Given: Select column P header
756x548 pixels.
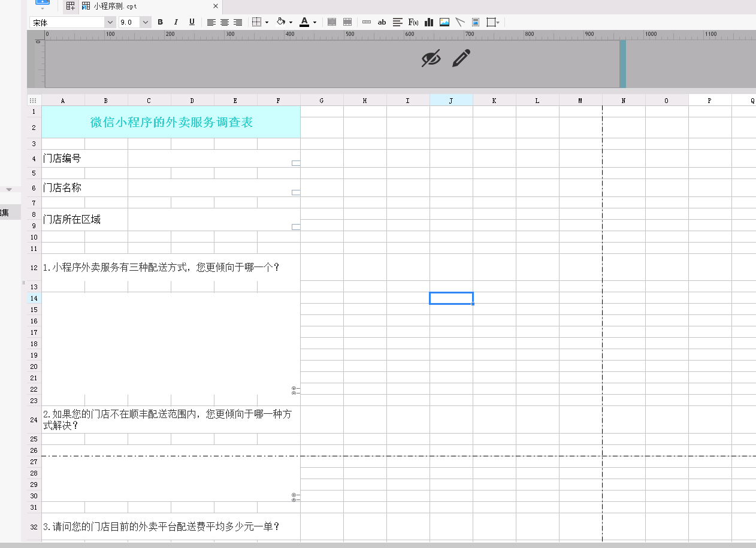Looking at the screenshot, I should [x=710, y=101].
